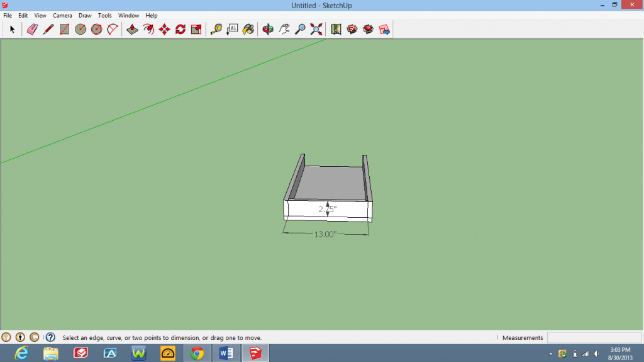This screenshot has width=644, height=362.
Task: Select the Push/Pull tool
Action: click(132, 29)
